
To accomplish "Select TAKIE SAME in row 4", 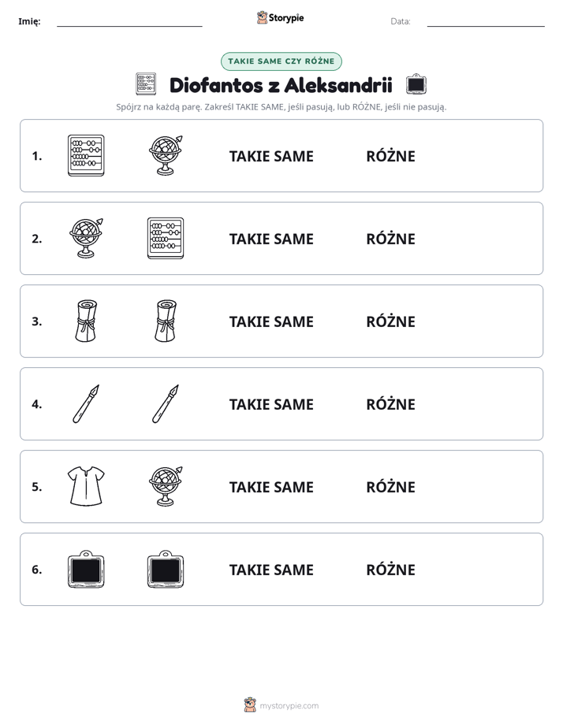I will [271, 404].
